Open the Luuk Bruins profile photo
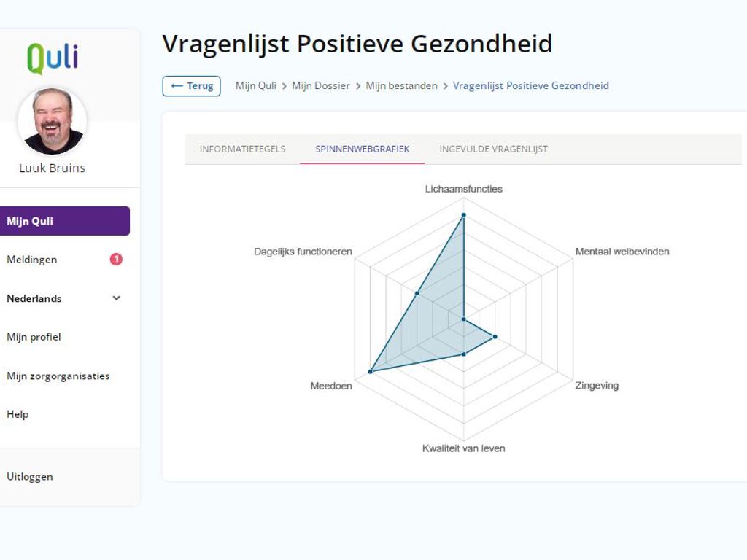Image resolution: width=747 pixels, height=560 pixels. (x=52, y=121)
